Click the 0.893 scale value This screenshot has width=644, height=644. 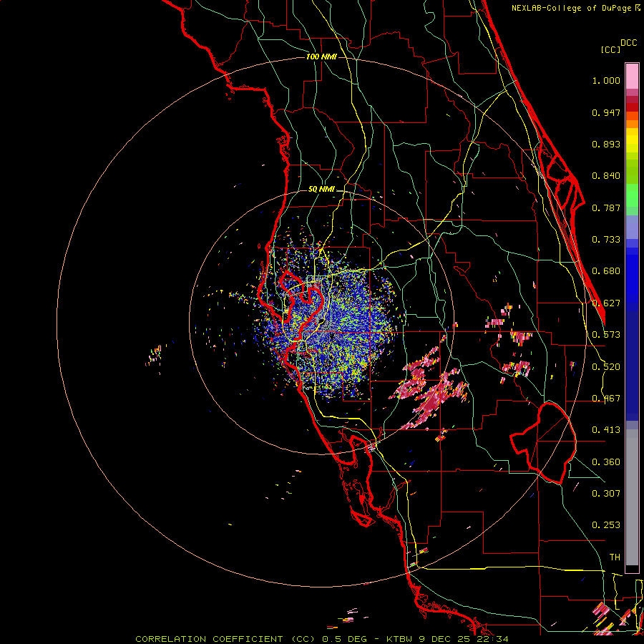click(x=606, y=144)
